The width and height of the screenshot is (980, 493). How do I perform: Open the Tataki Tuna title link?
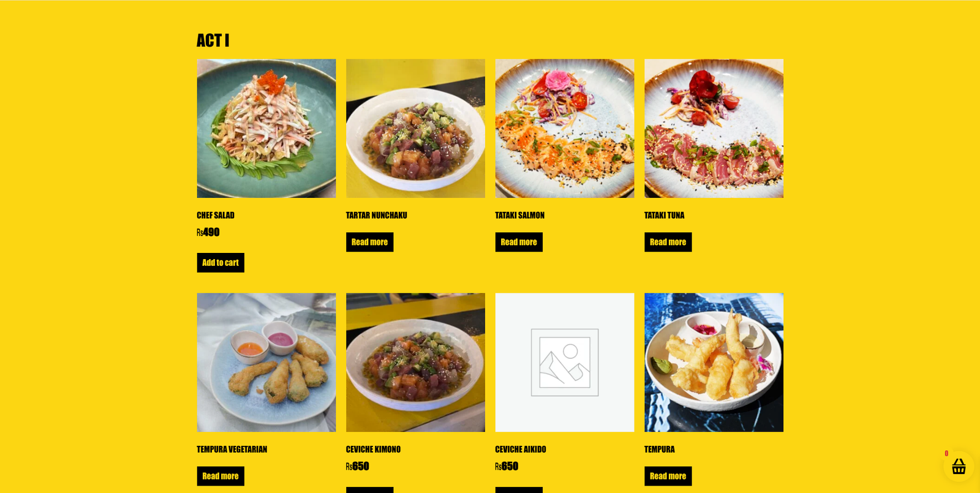665,216
